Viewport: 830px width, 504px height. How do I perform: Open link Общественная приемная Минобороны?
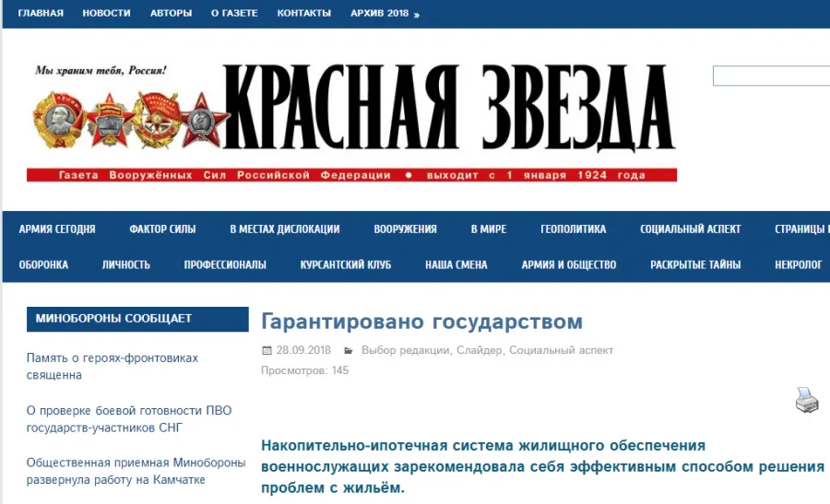[136, 471]
